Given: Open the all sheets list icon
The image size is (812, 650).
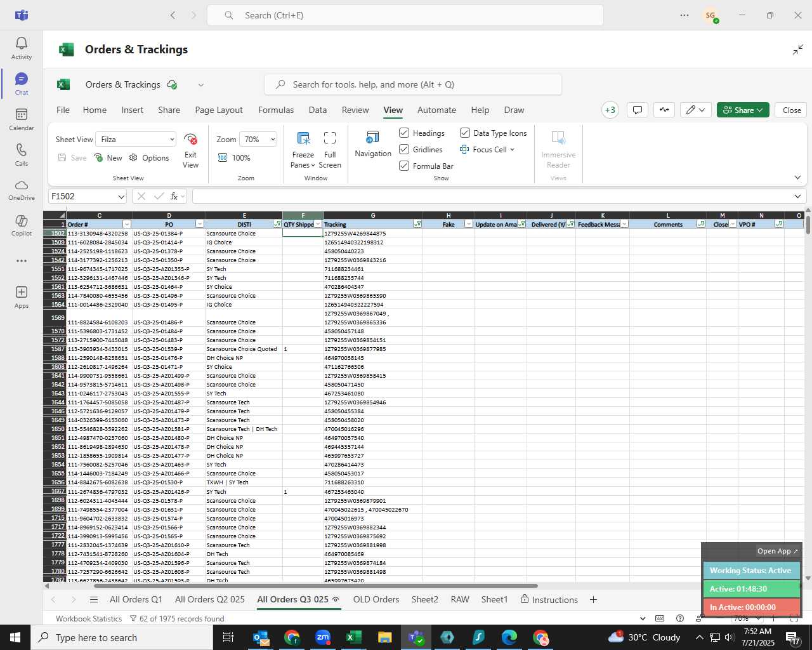Looking at the screenshot, I should coord(94,600).
